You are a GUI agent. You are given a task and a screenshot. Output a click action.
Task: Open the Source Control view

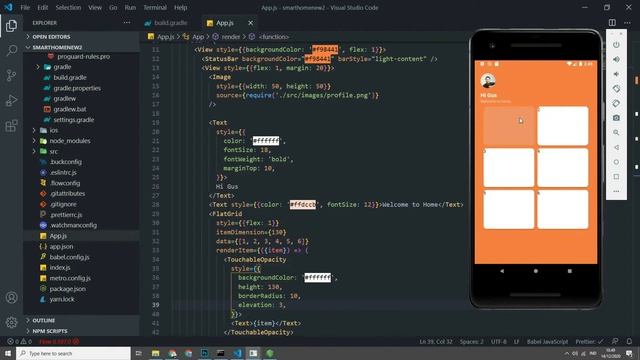[11, 76]
